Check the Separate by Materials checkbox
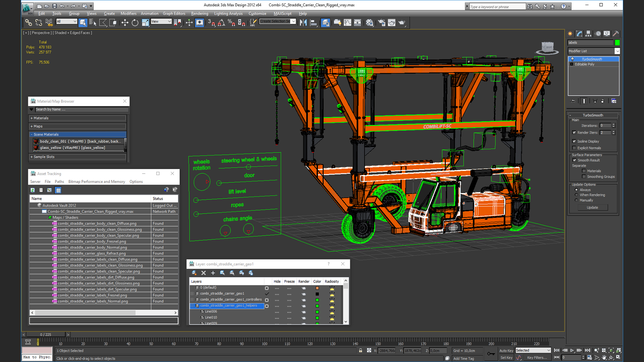The width and height of the screenshot is (644, 362). (x=584, y=171)
